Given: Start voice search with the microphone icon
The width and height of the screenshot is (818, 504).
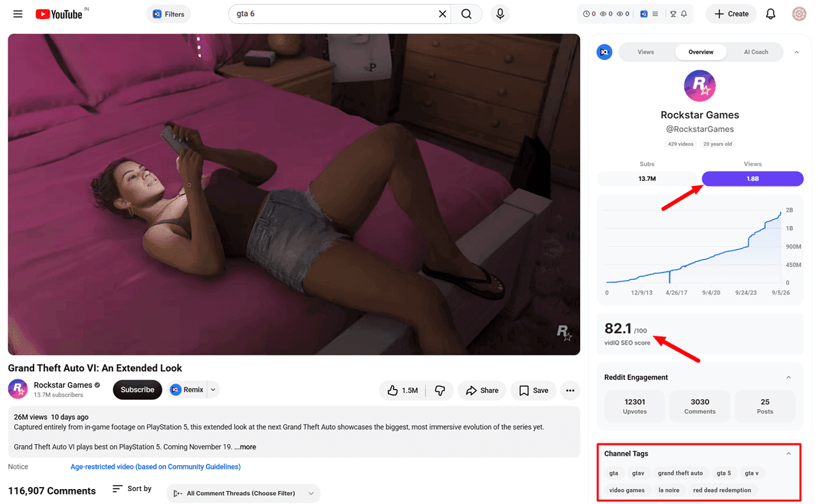Looking at the screenshot, I should click(x=500, y=14).
